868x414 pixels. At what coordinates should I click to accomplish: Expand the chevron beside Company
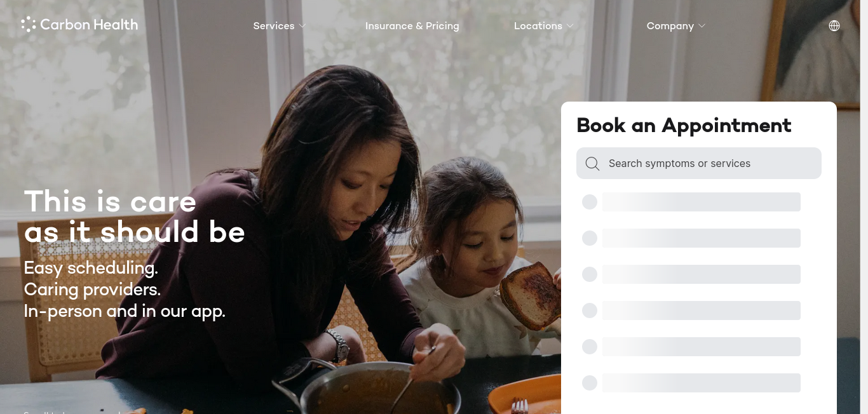pos(702,26)
